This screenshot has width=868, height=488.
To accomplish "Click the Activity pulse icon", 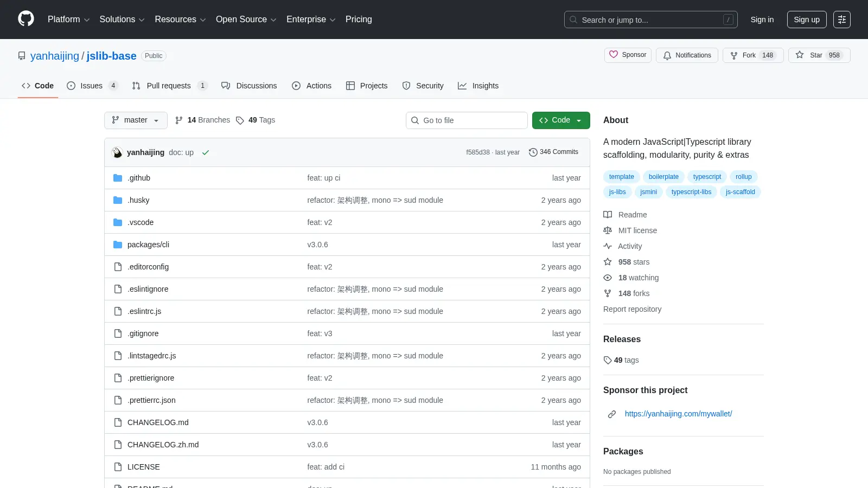I will [608, 246].
